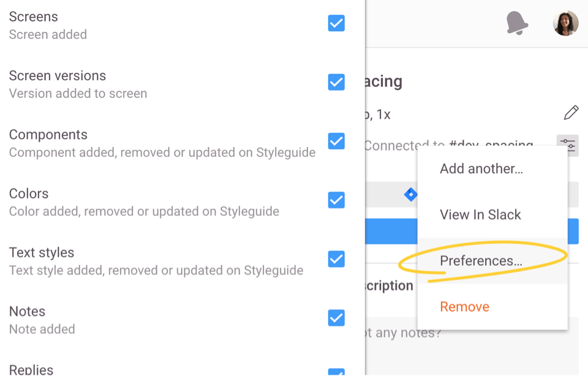Click the Description section header
588x376 pixels.
pos(388,285)
